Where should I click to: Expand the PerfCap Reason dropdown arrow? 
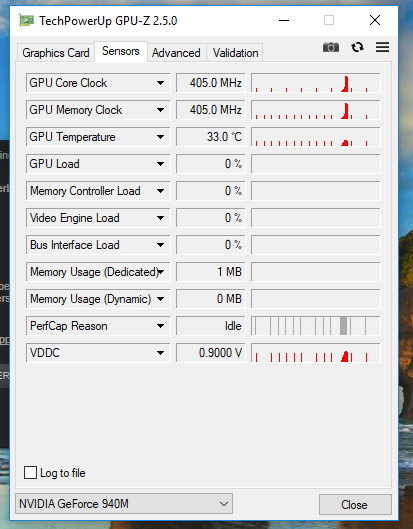pos(160,326)
